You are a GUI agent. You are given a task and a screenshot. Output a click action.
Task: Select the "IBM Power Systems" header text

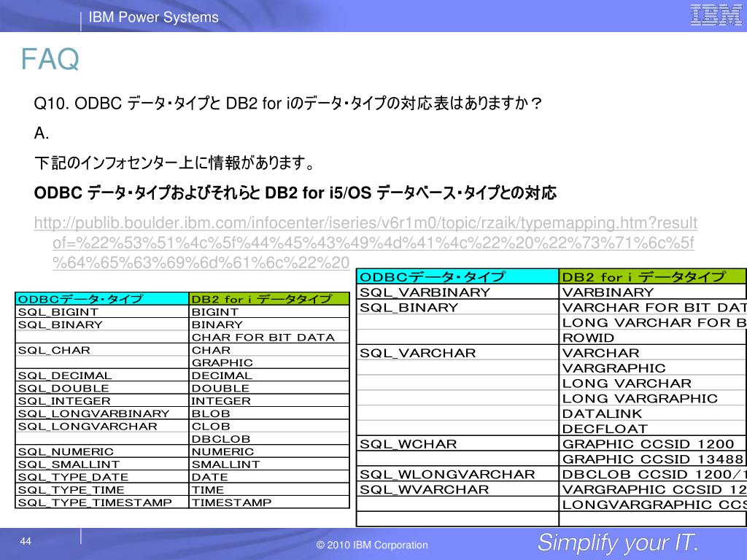(x=153, y=17)
